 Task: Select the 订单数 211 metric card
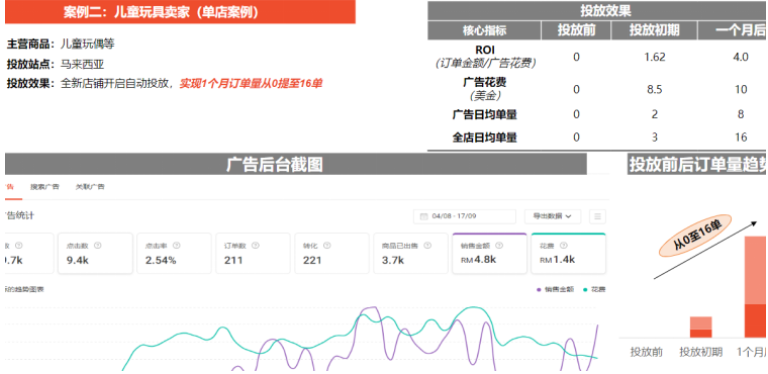(253, 253)
